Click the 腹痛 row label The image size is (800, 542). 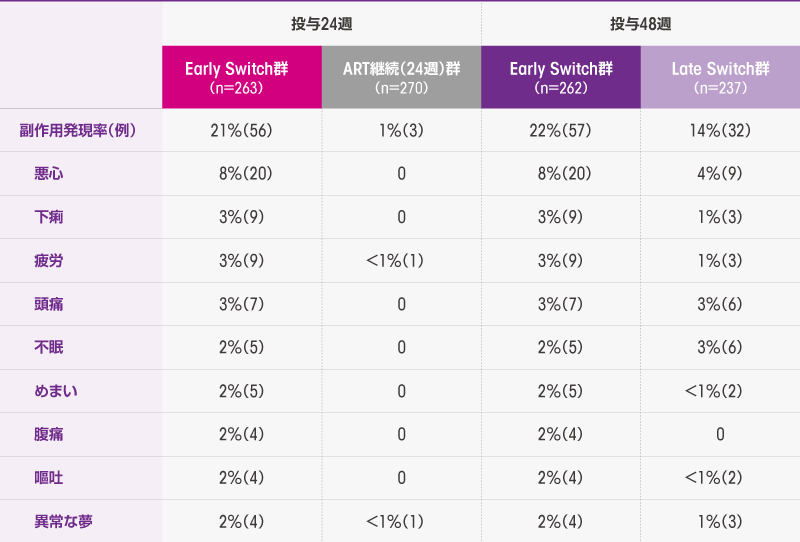(x=48, y=434)
